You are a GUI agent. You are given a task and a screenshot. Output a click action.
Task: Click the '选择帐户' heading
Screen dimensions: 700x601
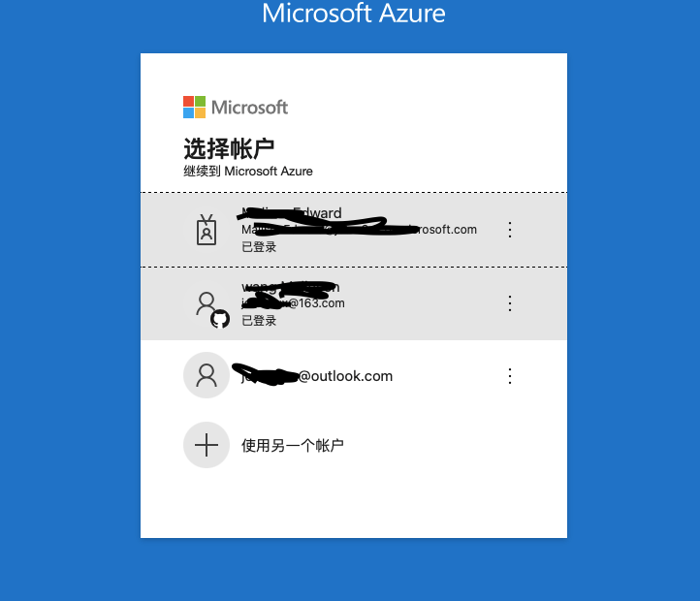229,148
